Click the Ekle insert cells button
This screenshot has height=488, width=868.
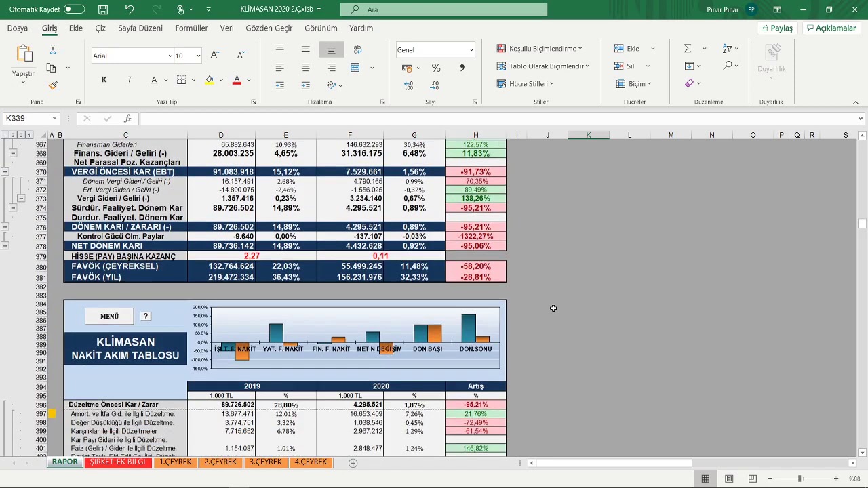[x=627, y=48]
